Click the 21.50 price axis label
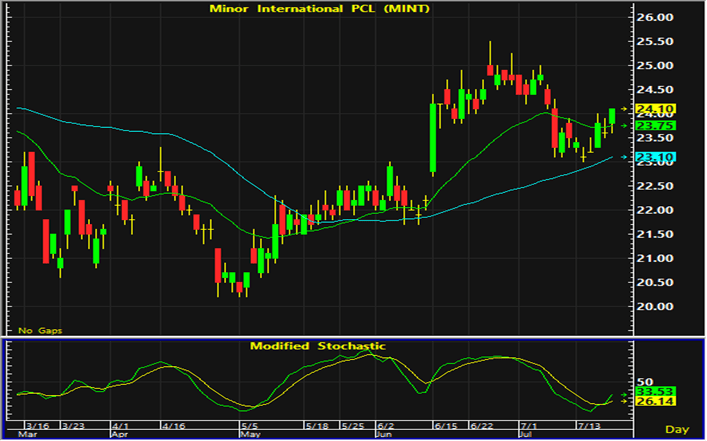707x441 pixels. tap(654, 234)
